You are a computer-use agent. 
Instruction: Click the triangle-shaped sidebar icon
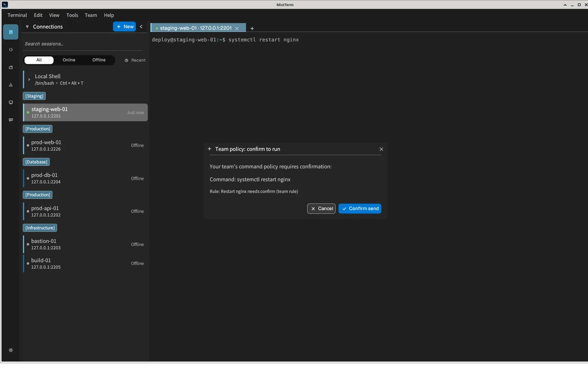point(11,85)
